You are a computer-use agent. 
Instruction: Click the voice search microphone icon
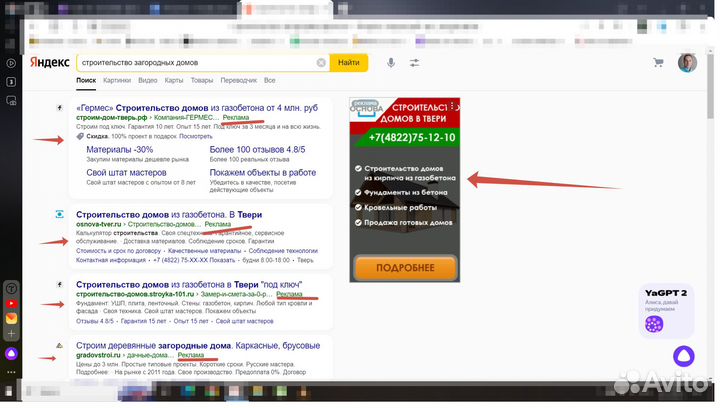point(391,63)
